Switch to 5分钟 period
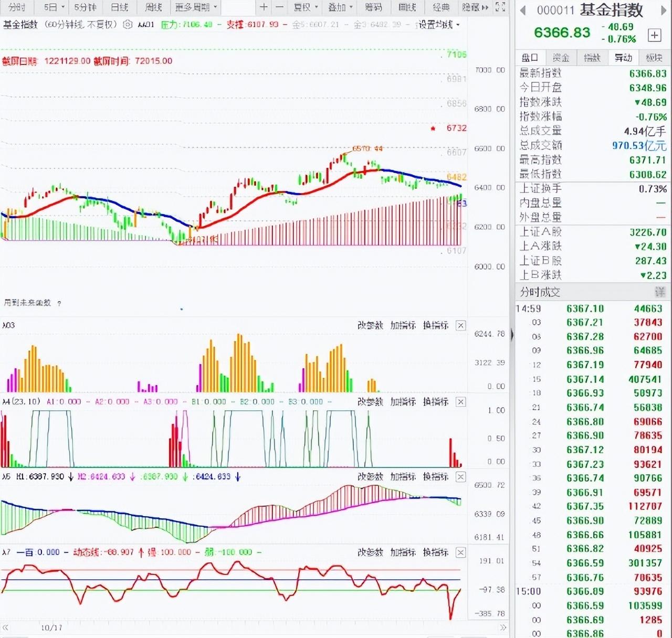 pos(85,7)
